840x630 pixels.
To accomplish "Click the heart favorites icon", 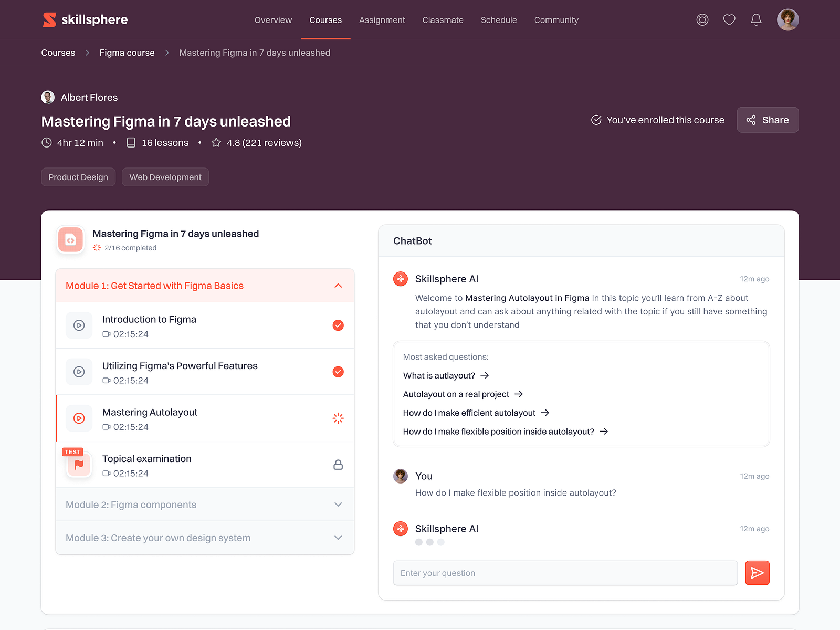I will [x=729, y=19].
